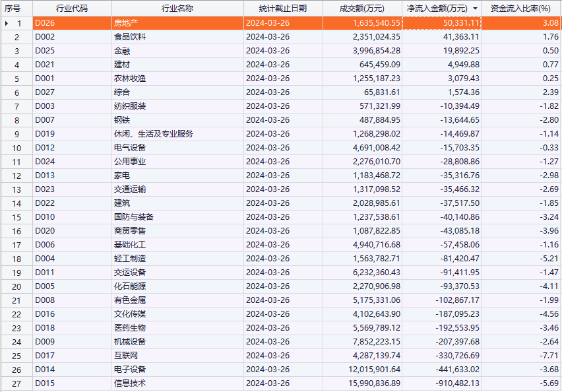This screenshot has height=392, width=562.
Task: Click the 统计截止日期 column header
Action: 283,9
